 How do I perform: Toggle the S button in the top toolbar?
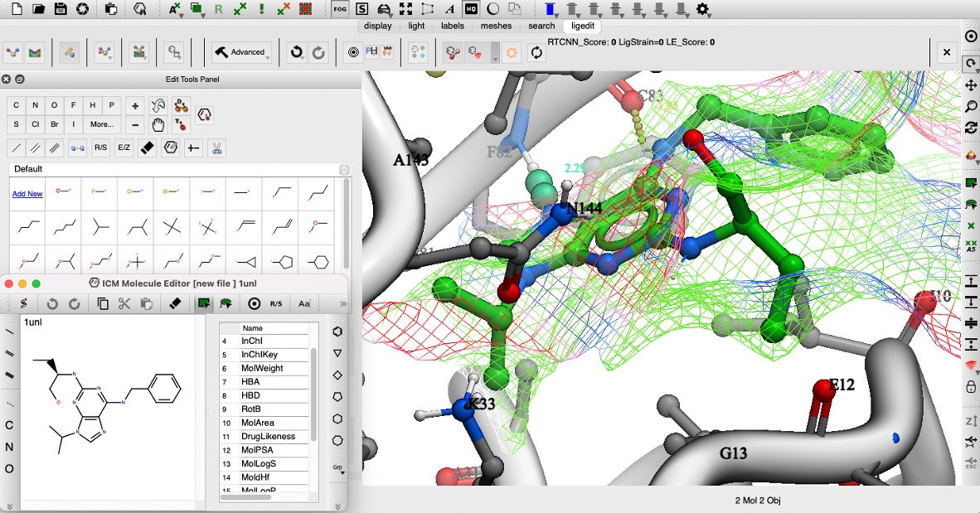(x=361, y=9)
